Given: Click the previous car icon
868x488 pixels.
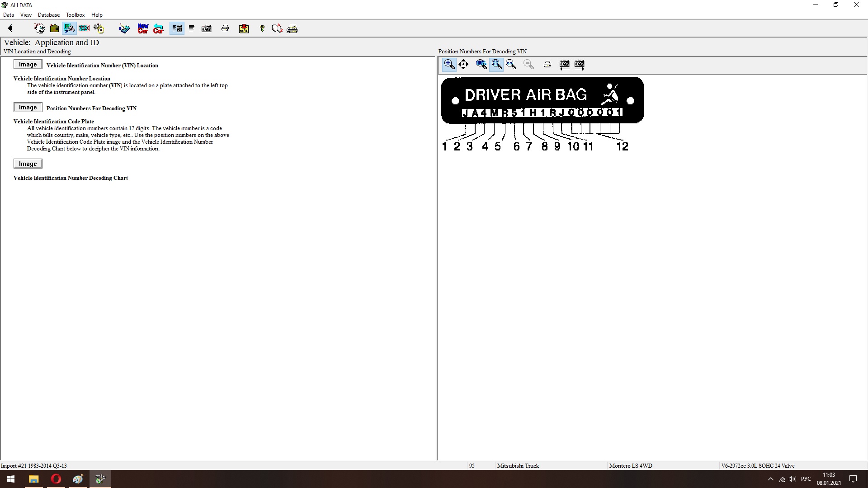Looking at the screenshot, I should tap(158, 28).
